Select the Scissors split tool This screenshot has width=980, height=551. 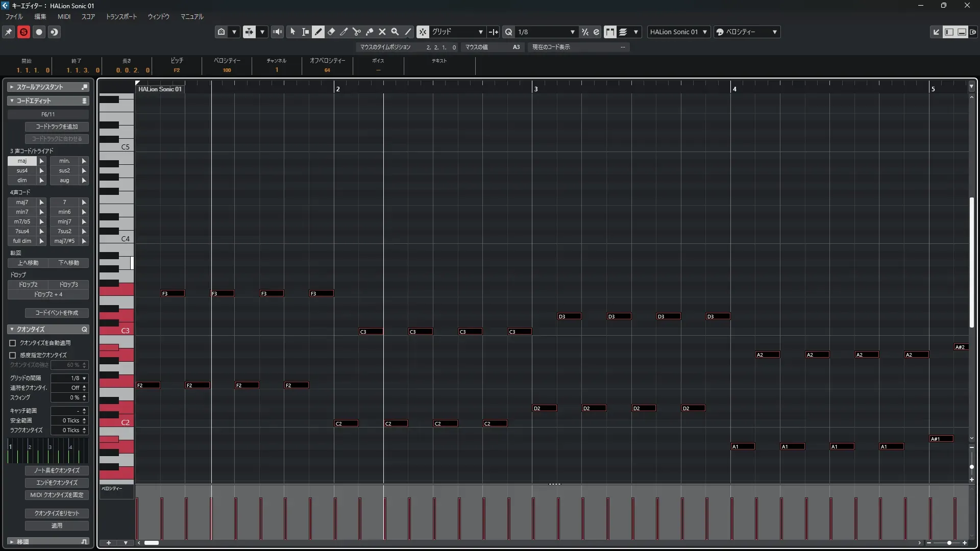click(x=356, y=32)
